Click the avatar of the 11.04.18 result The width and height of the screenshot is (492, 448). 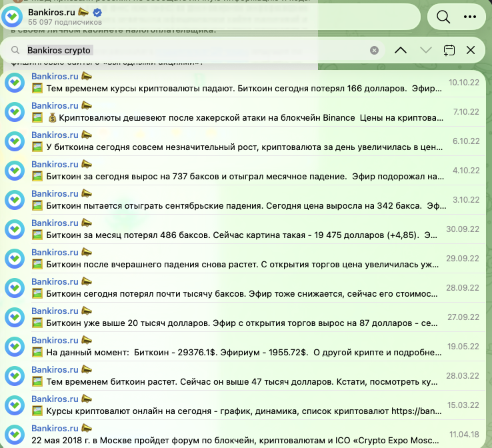pos(15,435)
